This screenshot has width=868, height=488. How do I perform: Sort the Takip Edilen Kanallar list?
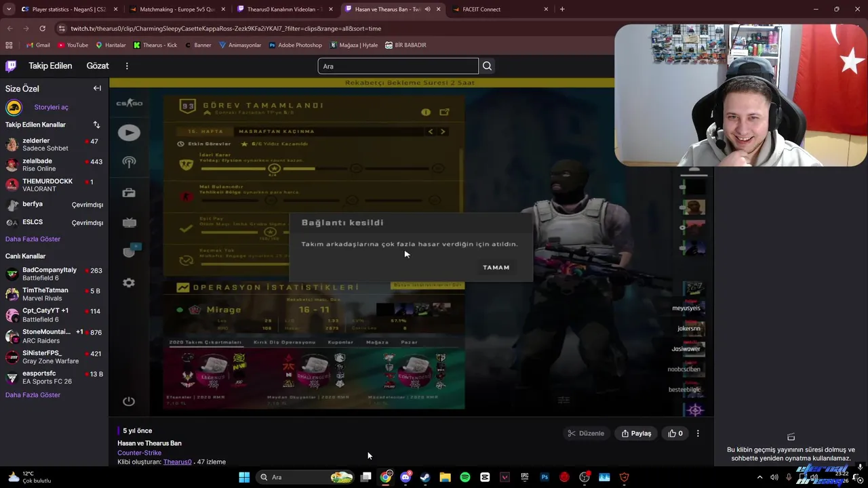pyautogui.click(x=96, y=125)
